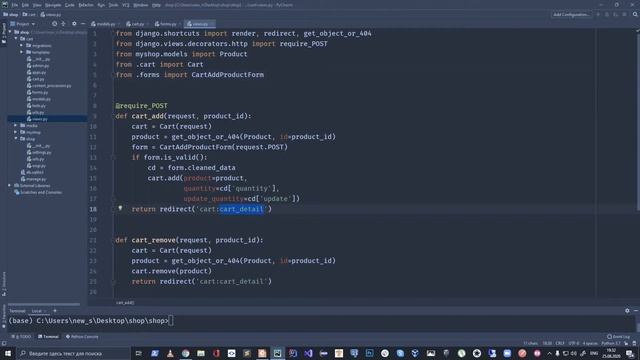
Task: Change file encoding UTF-8 in status bar
Action: 573,343
